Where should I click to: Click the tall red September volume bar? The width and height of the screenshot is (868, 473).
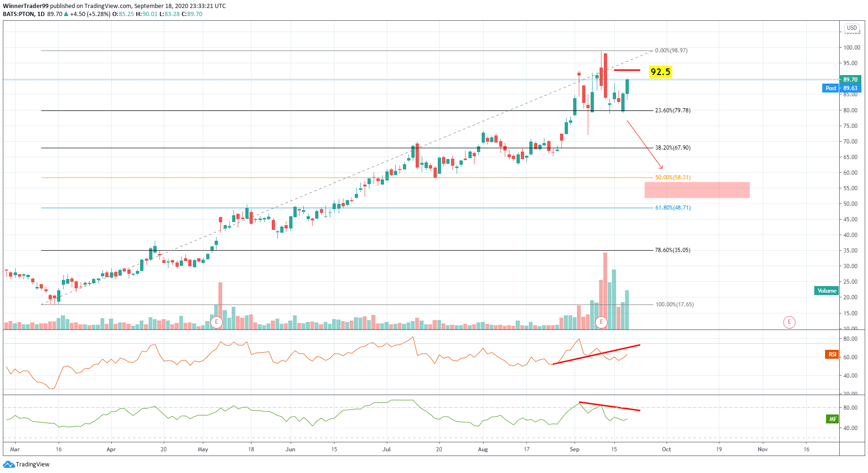(x=605, y=291)
